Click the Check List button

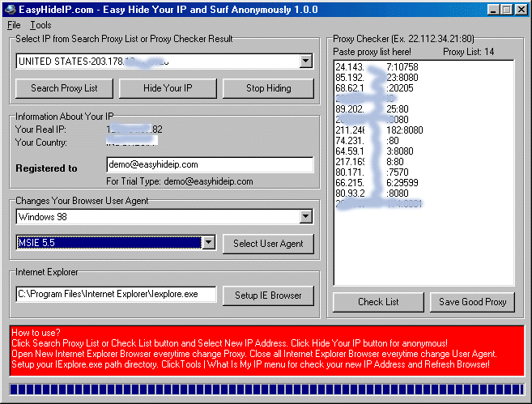[378, 302]
